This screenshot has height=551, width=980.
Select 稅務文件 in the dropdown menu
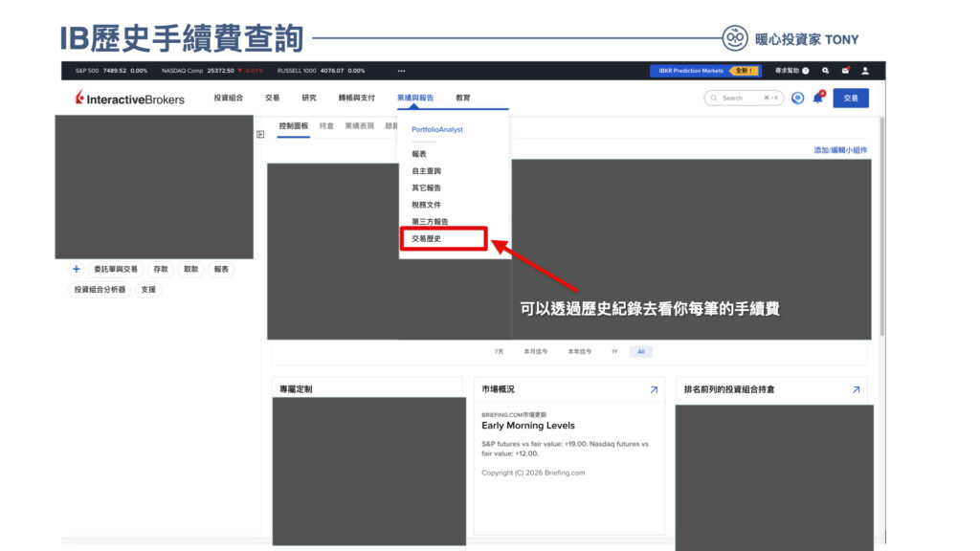(426, 205)
